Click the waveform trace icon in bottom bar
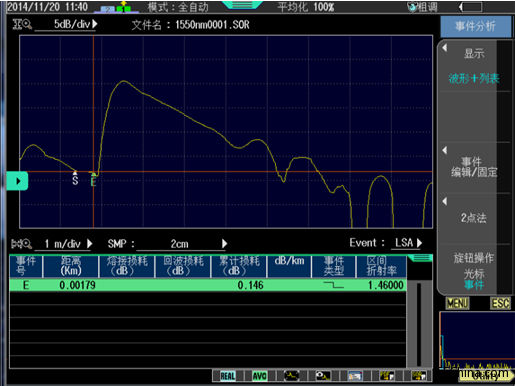The width and height of the screenshot is (515, 386). [291, 376]
